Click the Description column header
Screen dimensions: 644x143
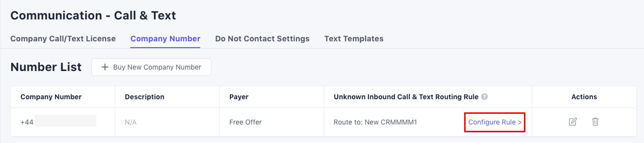pos(145,97)
